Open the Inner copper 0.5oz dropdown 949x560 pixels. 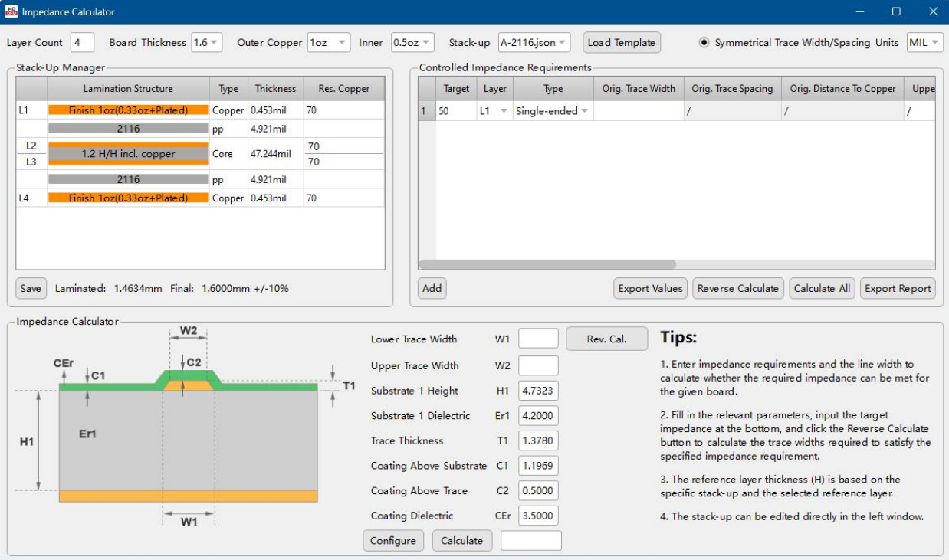click(412, 43)
